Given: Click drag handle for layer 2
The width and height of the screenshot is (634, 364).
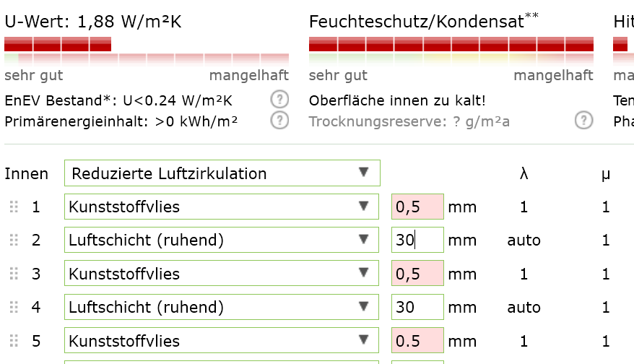Looking at the screenshot, I should click(x=13, y=240).
